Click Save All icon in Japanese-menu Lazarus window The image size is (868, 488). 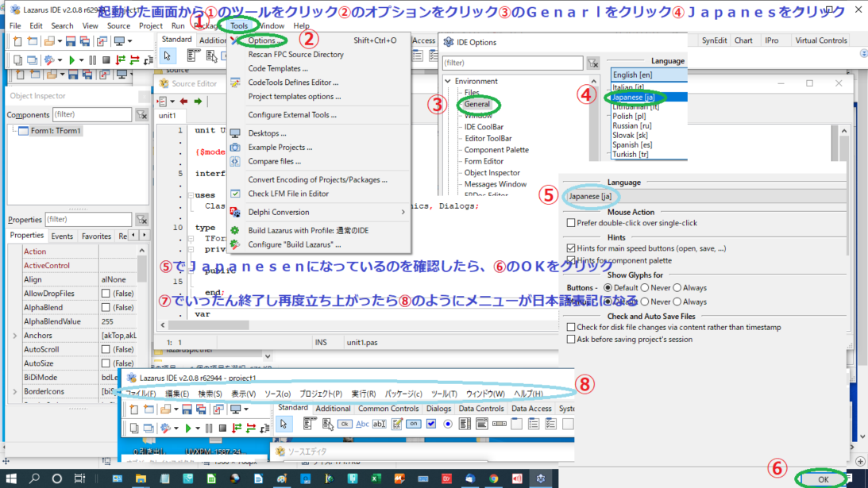coord(201,409)
